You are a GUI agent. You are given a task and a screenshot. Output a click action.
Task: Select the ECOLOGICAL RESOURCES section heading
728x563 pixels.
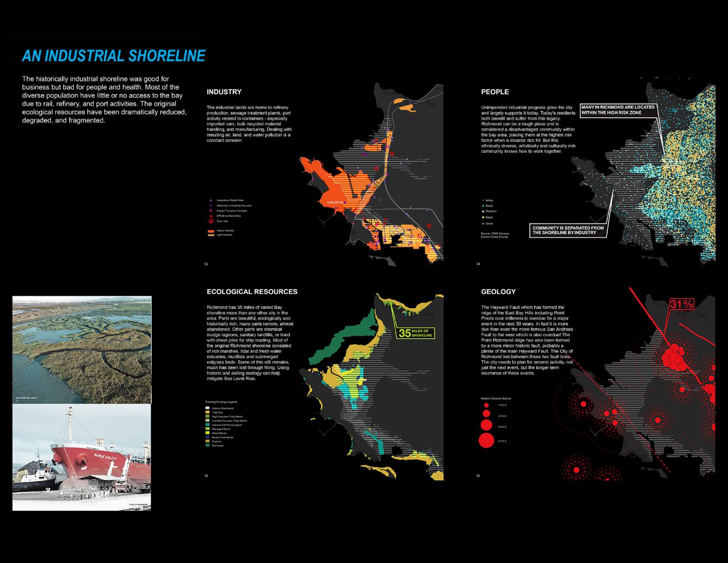(252, 292)
